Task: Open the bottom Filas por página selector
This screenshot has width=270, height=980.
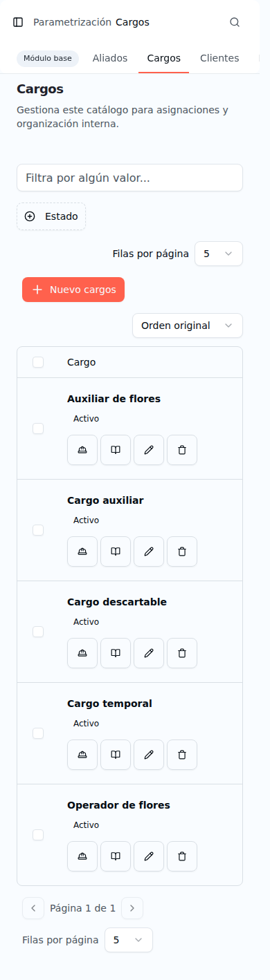Action: [x=129, y=940]
